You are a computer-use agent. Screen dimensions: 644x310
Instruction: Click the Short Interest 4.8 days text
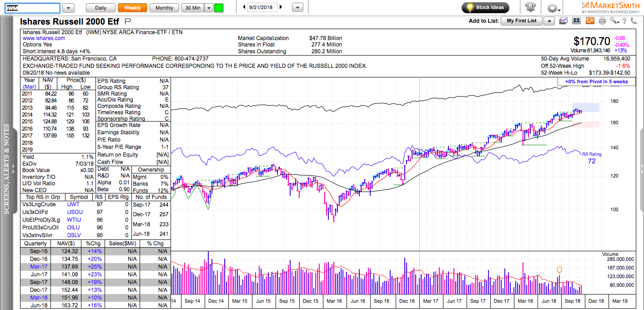[56, 51]
